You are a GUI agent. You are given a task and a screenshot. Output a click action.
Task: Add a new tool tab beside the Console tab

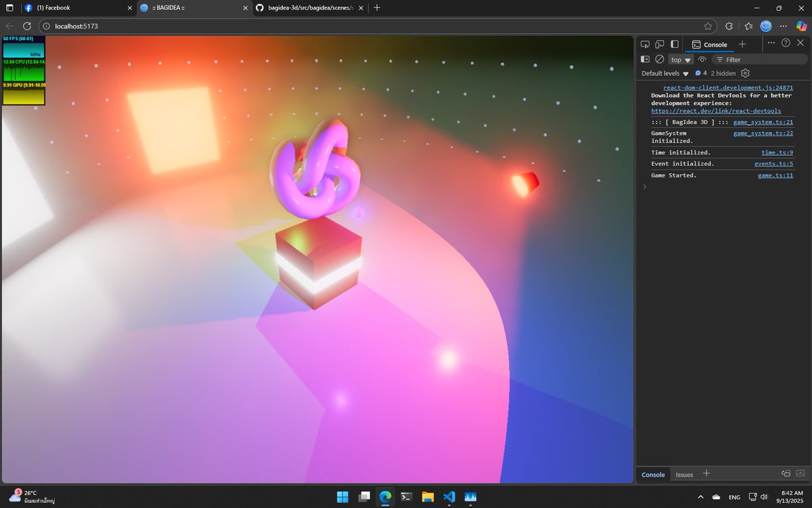click(742, 44)
